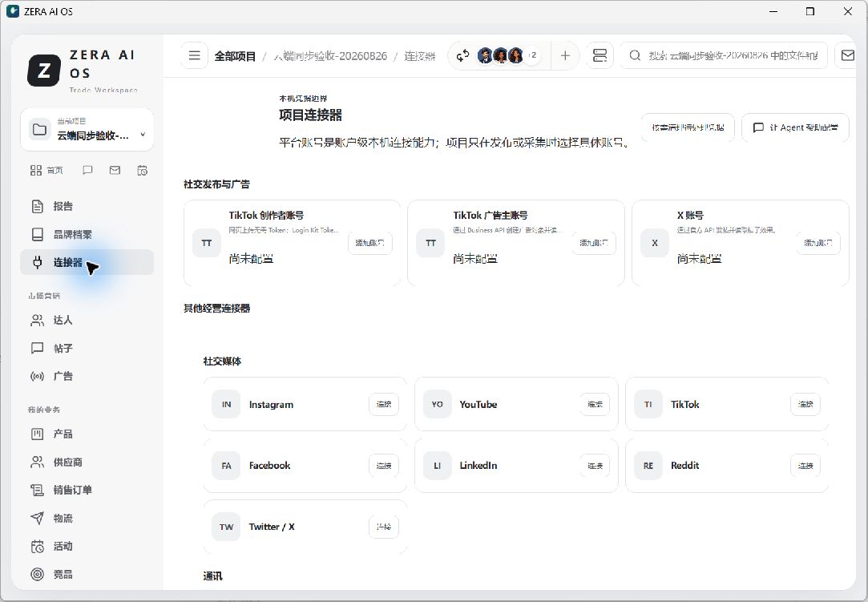Click the RE Reddit icon
This screenshot has height=602, width=868.
click(x=648, y=466)
